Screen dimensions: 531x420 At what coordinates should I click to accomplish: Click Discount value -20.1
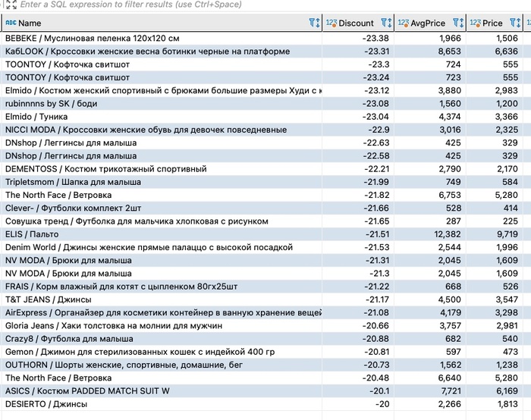(379, 391)
